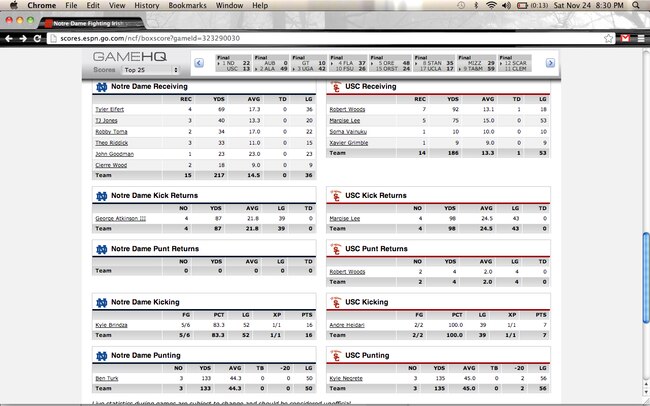Viewport: 650px width, 406px height.
Task: Select the Notre Dame Fighting Irish tab
Action: tap(91, 23)
